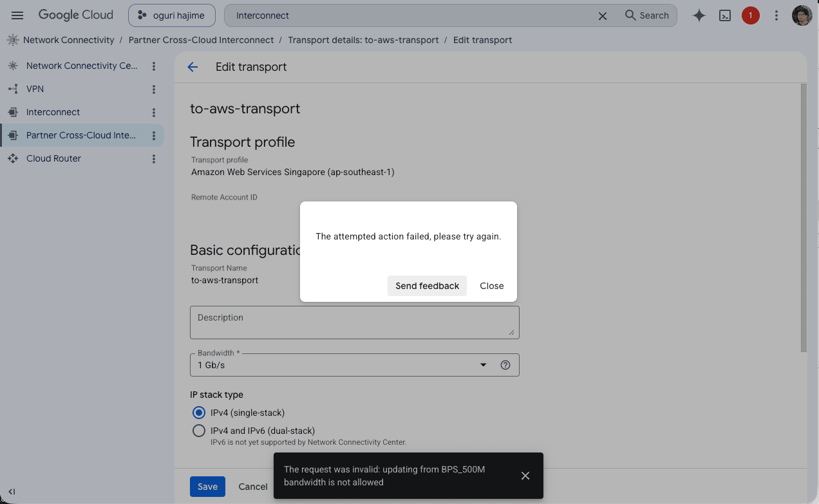Dismiss the invalid request toast notification
Viewport: 819px width, 504px height.
(x=525, y=476)
